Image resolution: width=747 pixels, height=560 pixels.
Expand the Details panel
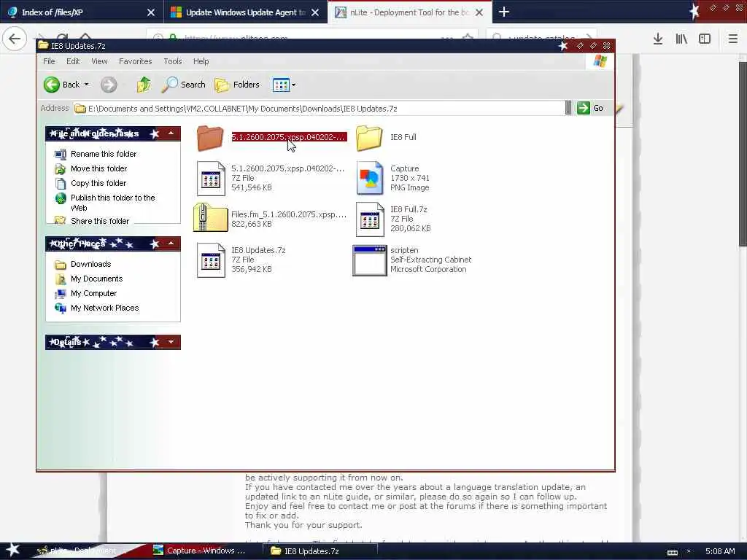pyautogui.click(x=171, y=342)
